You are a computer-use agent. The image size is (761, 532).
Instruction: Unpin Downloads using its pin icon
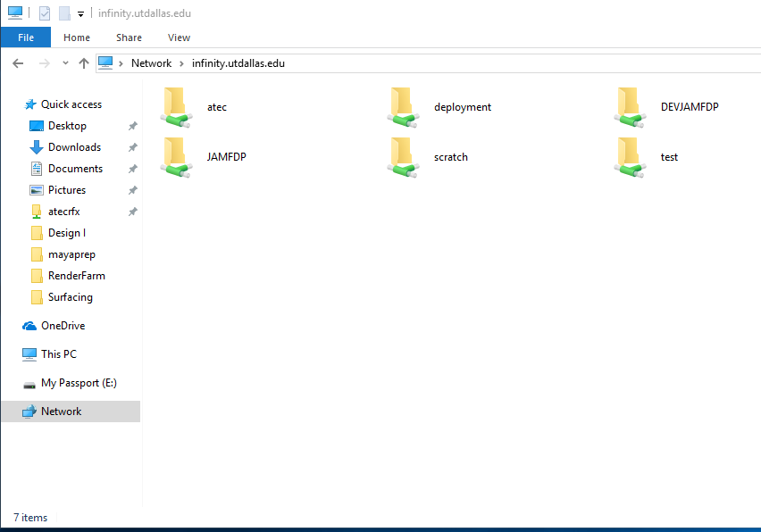pos(132,147)
